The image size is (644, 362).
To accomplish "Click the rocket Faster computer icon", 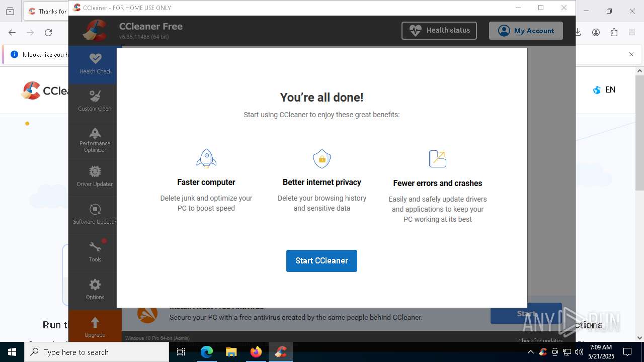I will pos(206,158).
